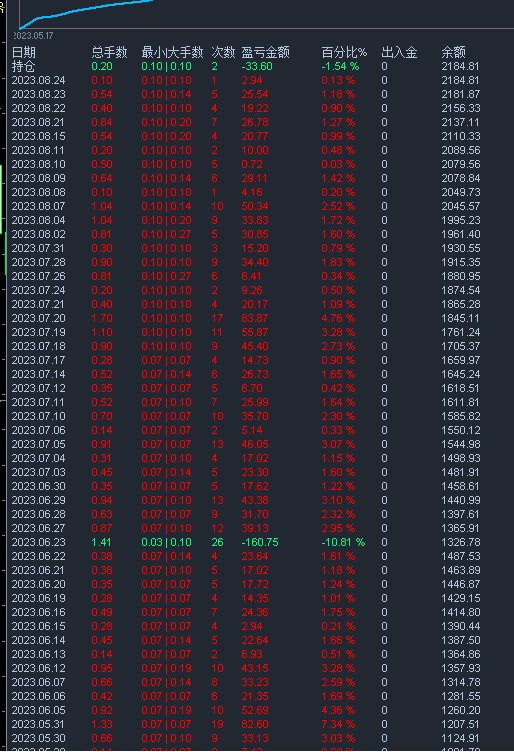Click the 次数 column header
Screen dimensions: 514x752
[x=223, y=52]
